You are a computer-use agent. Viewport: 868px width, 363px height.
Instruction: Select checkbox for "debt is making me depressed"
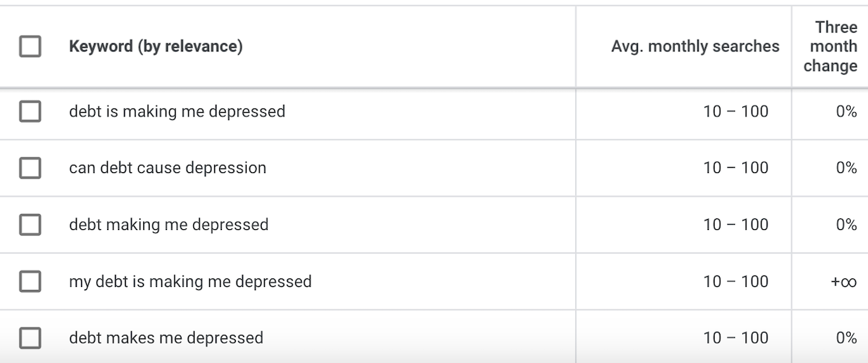coord(30,111)
